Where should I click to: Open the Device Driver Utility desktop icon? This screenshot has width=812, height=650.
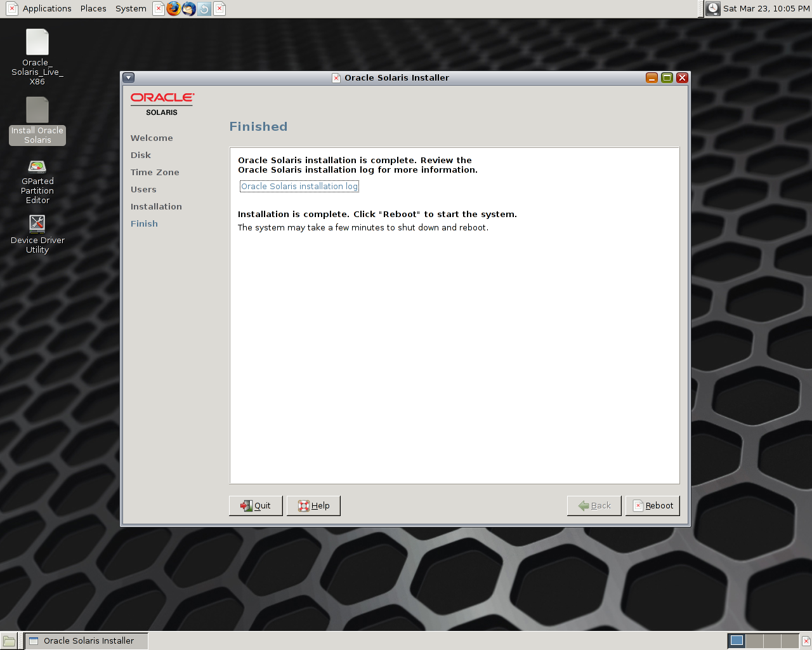[37, 223]
